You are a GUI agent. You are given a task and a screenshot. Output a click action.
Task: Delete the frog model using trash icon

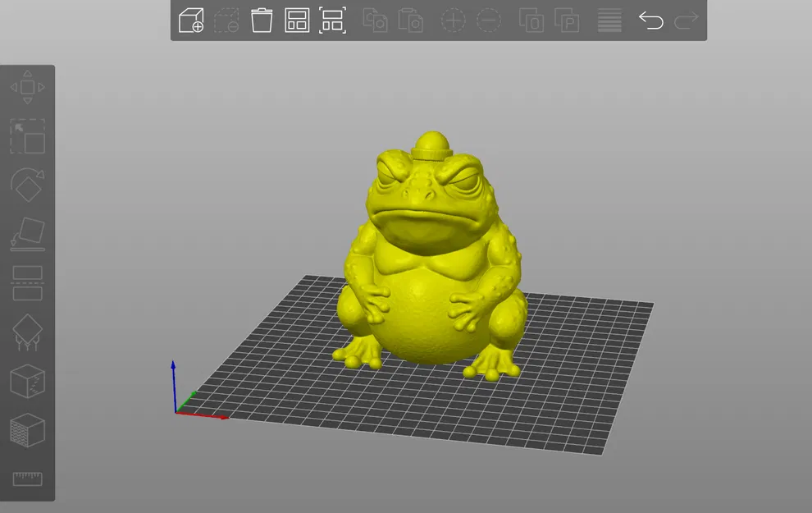(262, 21)
